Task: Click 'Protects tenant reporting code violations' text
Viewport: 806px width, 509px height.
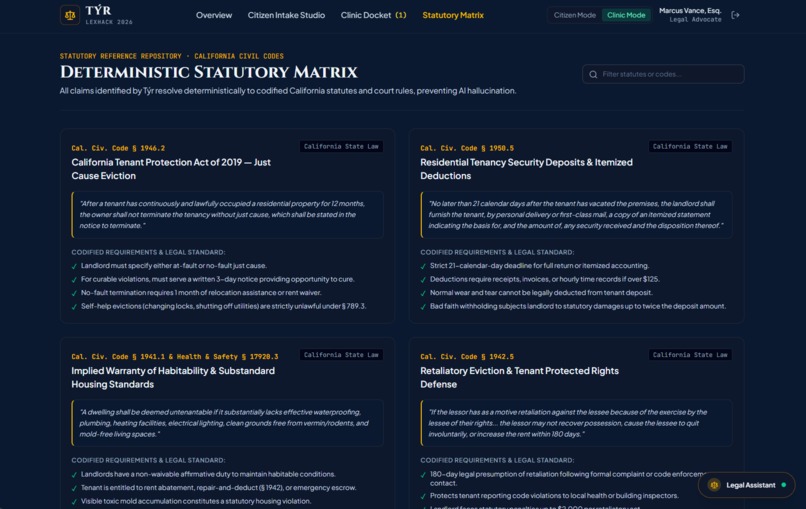Action: coord(554,496)
